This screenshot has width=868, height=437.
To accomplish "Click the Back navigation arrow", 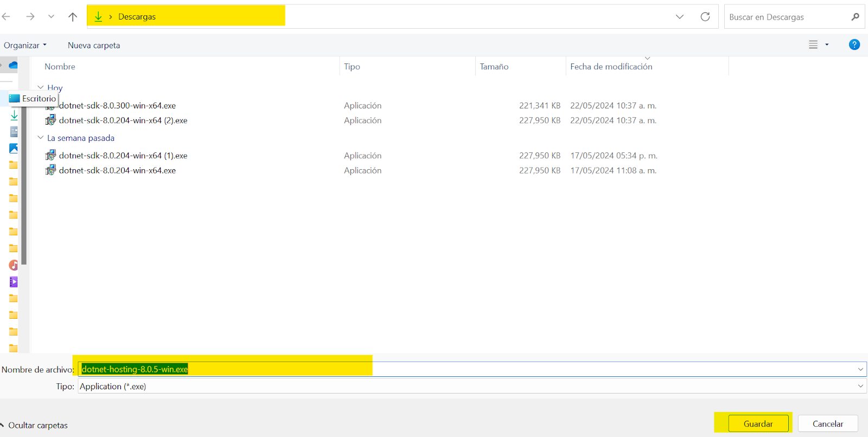I will coord(7,17).
